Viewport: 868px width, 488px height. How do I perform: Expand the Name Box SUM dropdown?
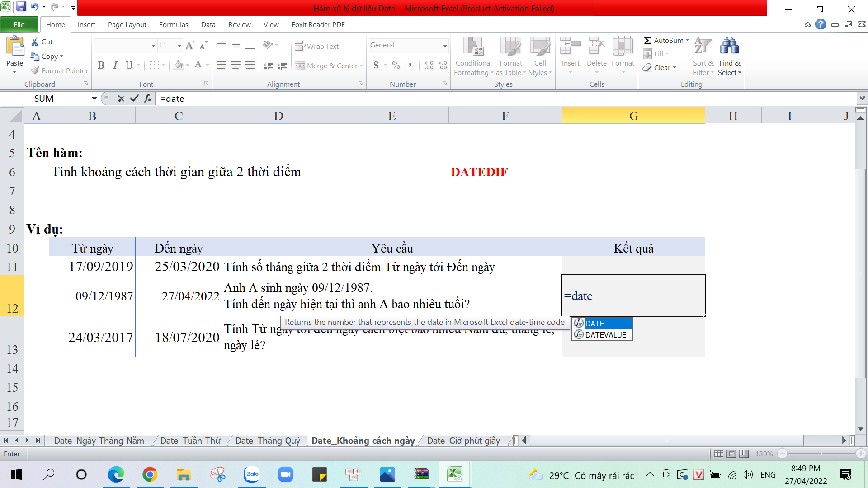click(94, 99)
